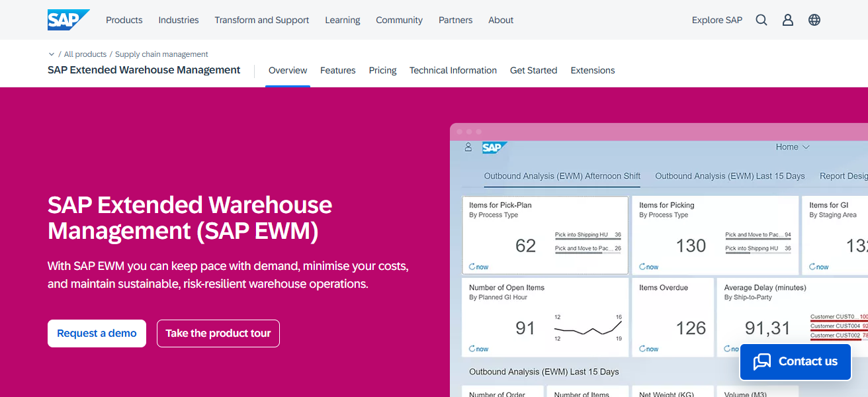Go to All products breadcrumb

pos(85,54)
